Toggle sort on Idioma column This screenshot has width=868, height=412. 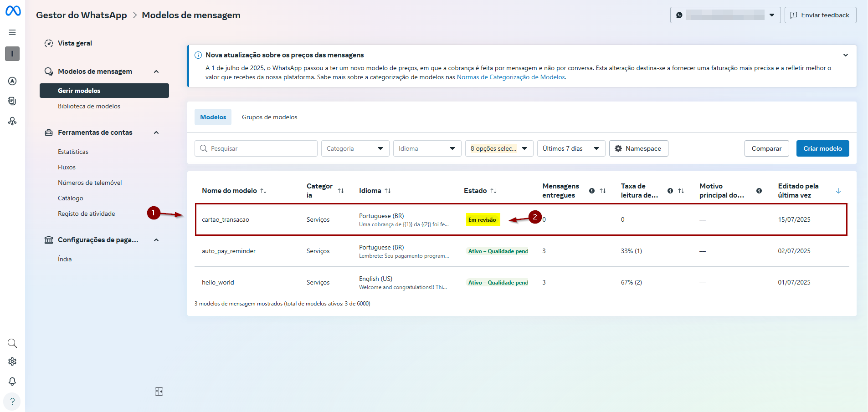click(388, 191)
